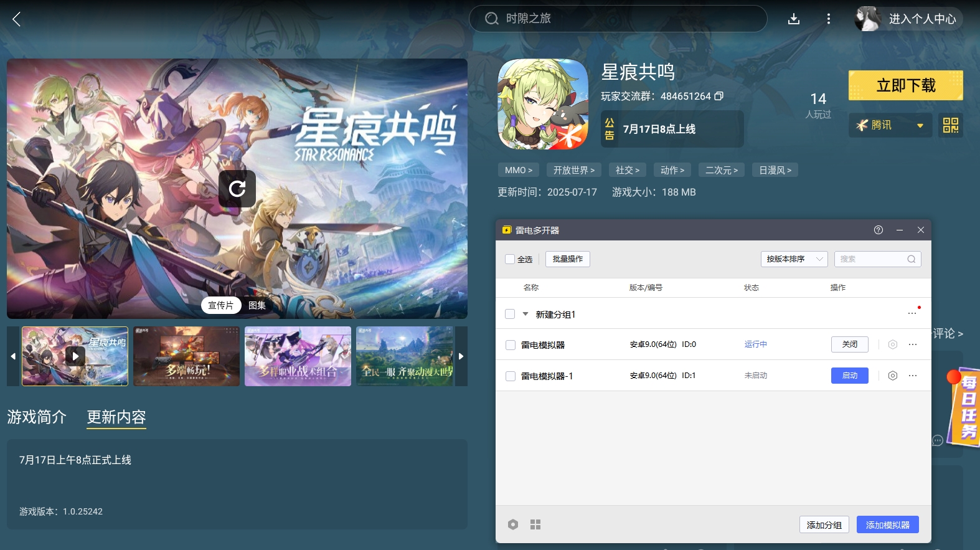Select the 全民一服 thumbnail
980x550 pixels.
pos(405,356)
